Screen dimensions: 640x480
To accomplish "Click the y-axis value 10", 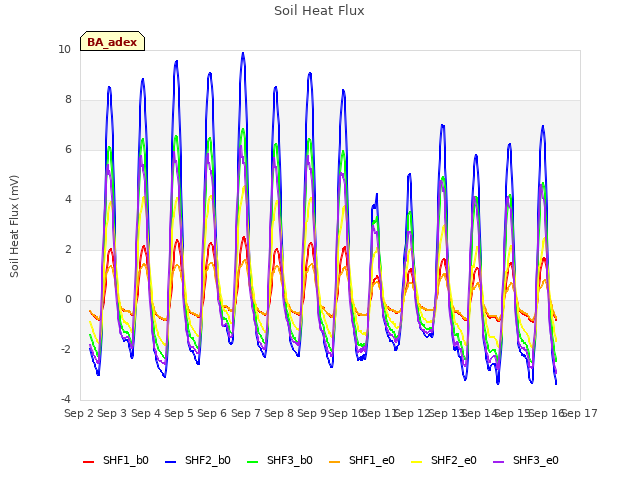I will point(64,50).
